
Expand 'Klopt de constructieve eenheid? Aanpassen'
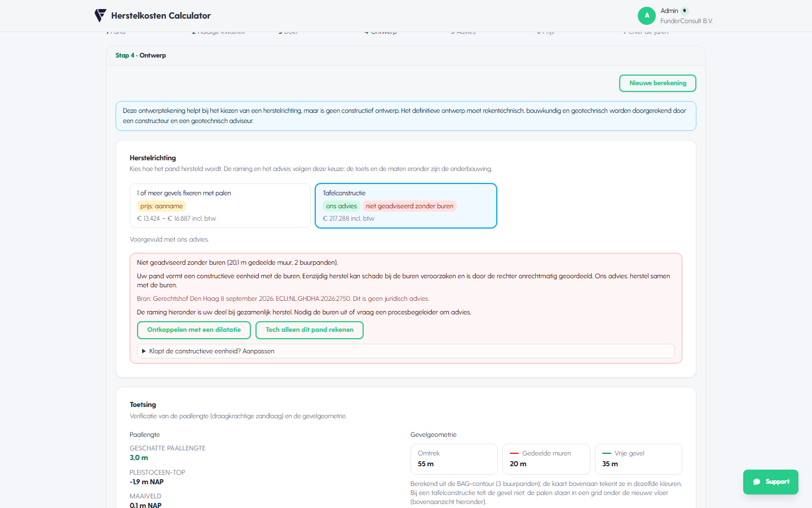coord(406,351)
